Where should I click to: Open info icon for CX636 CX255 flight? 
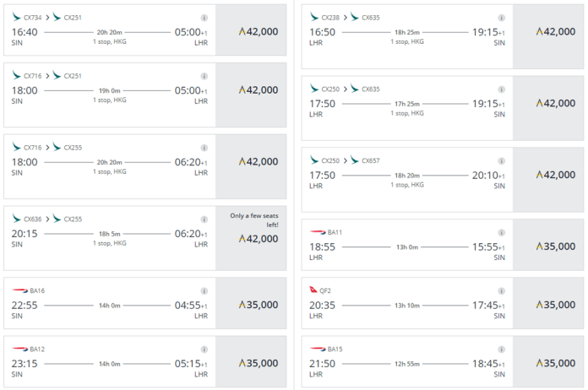pyautogui.click(x=204, y=219)
